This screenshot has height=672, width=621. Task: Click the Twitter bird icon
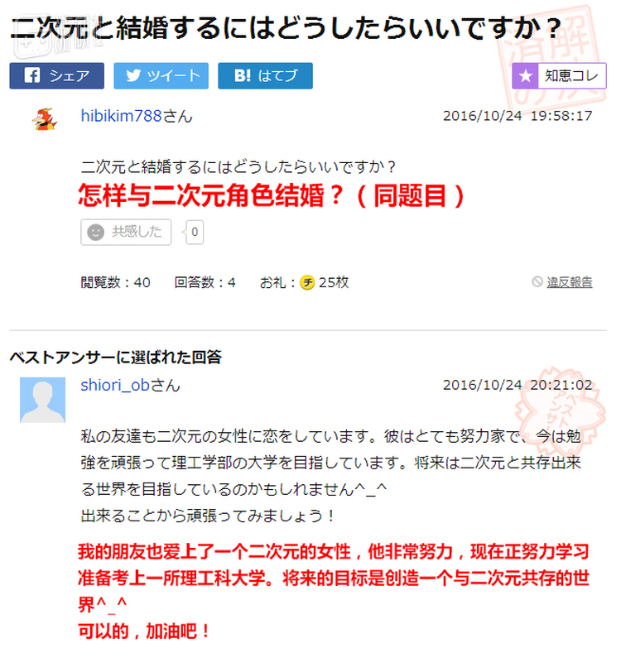[133, 76]
